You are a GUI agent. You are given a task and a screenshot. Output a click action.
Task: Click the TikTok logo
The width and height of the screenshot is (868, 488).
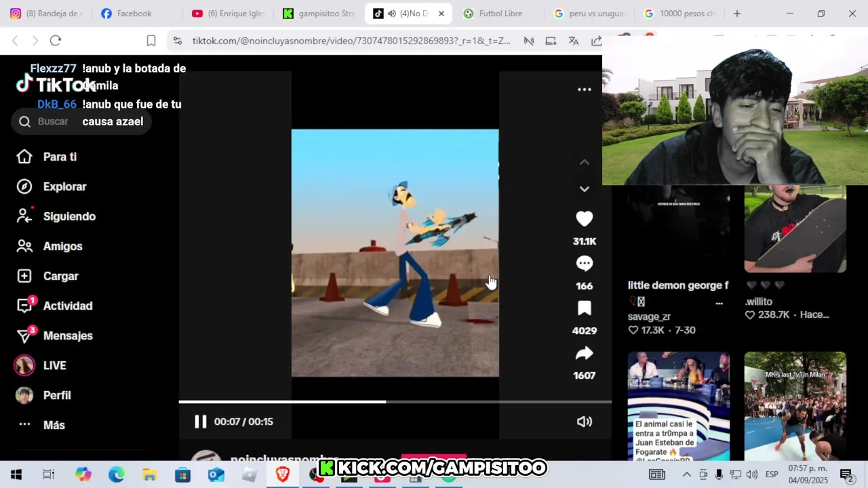coord(56,85)
